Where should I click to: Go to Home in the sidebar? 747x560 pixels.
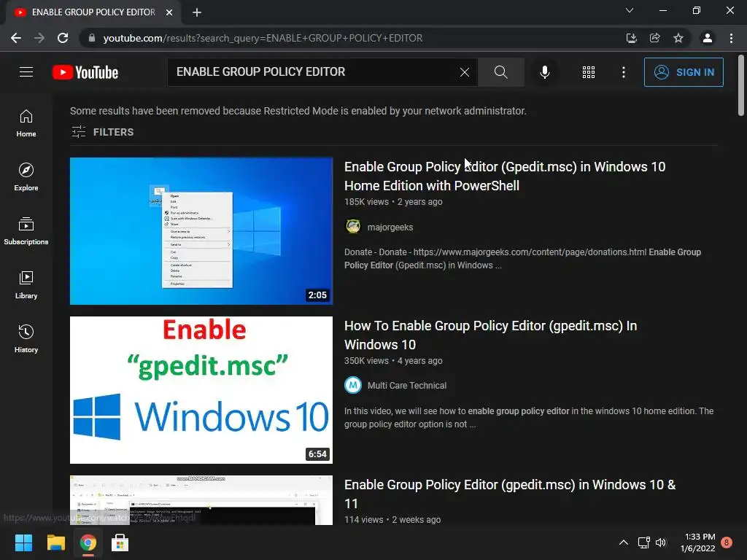pos(26,123)
